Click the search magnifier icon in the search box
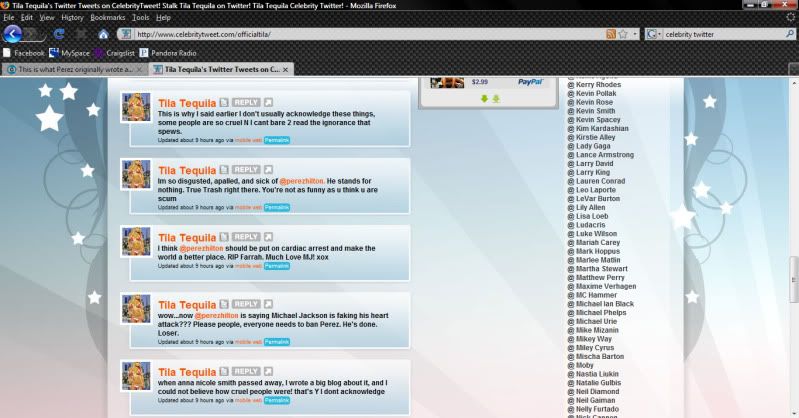This screenshot has width=799, height=418. [789, 34]
